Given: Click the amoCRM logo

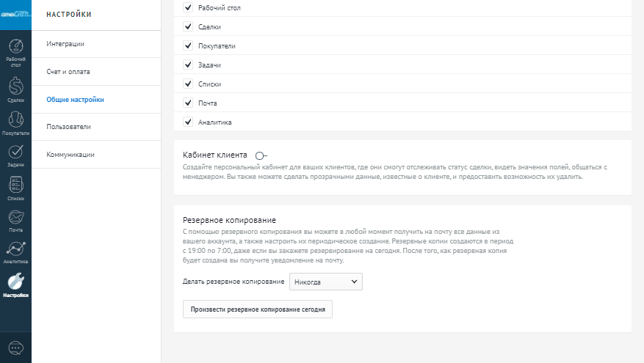Looking at the screenshot, I should pos(15,14).
